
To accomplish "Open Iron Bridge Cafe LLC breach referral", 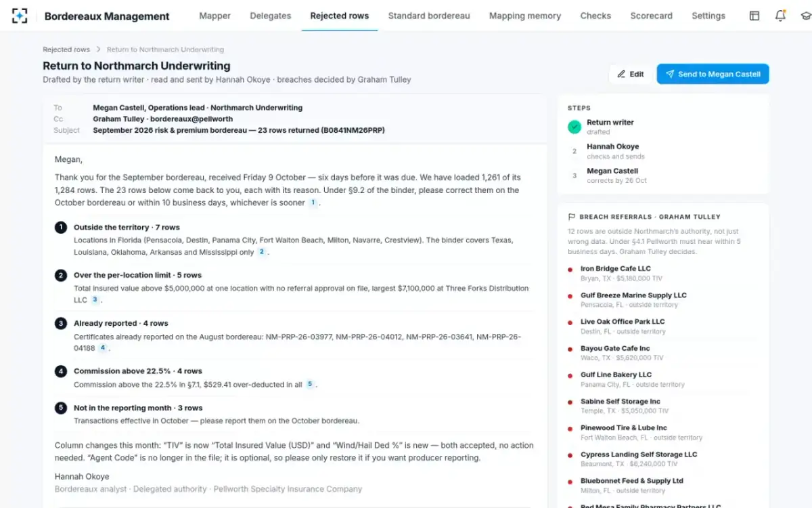I will pos(663,273).
